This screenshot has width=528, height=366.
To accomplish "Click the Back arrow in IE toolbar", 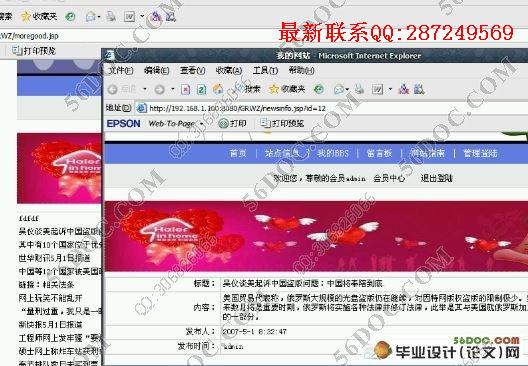I will (112, 89).
